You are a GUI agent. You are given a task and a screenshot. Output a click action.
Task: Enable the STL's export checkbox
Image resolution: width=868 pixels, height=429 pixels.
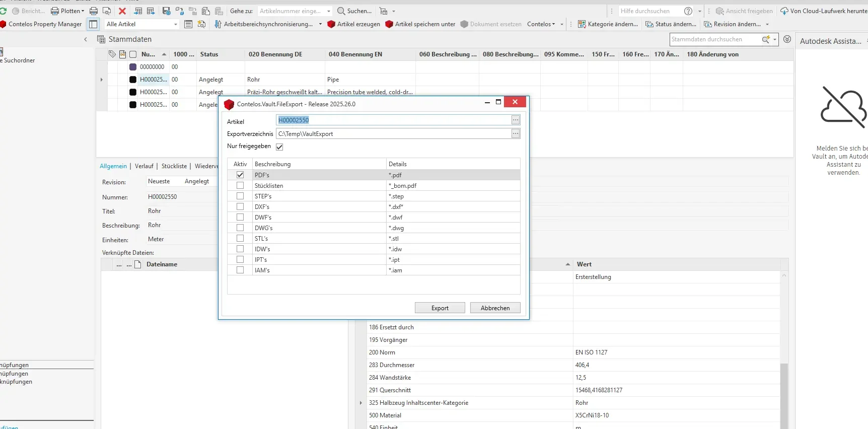pyautogui.click(x=240, y=238)
